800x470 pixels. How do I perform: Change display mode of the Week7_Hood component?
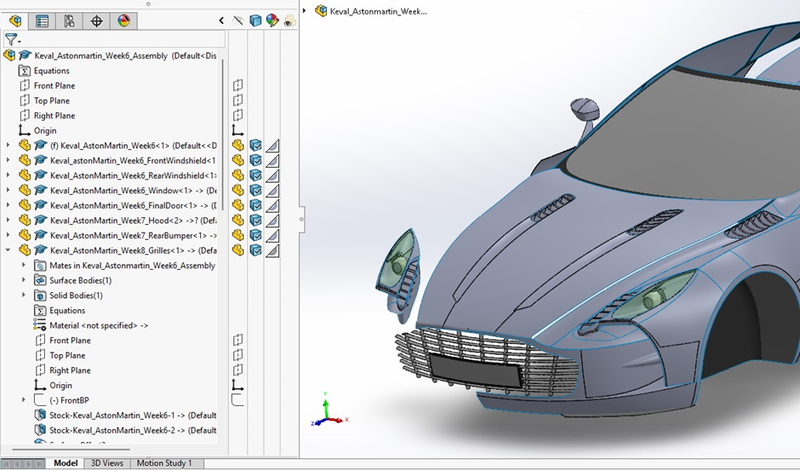[256, 220]
